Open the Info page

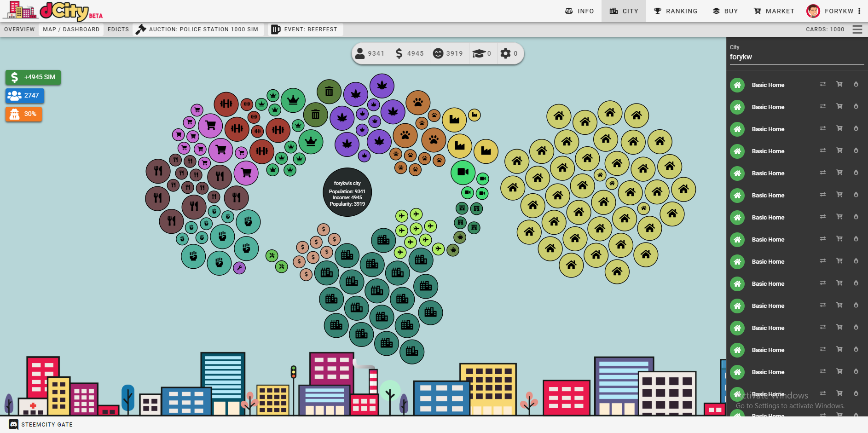click(579, 11)
